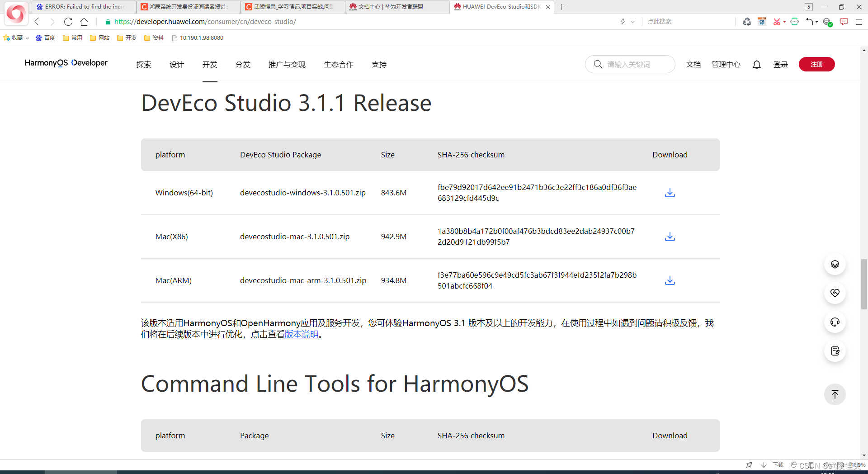868x474 pixels.
Task: Jump back to top of page
Action: (x=835, y=394)
